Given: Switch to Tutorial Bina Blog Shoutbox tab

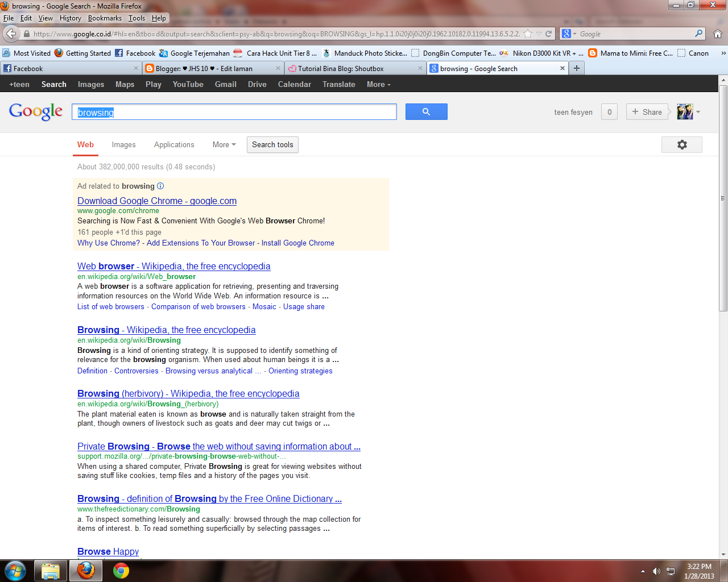Looking at the screenshot, I should point(355,68).
